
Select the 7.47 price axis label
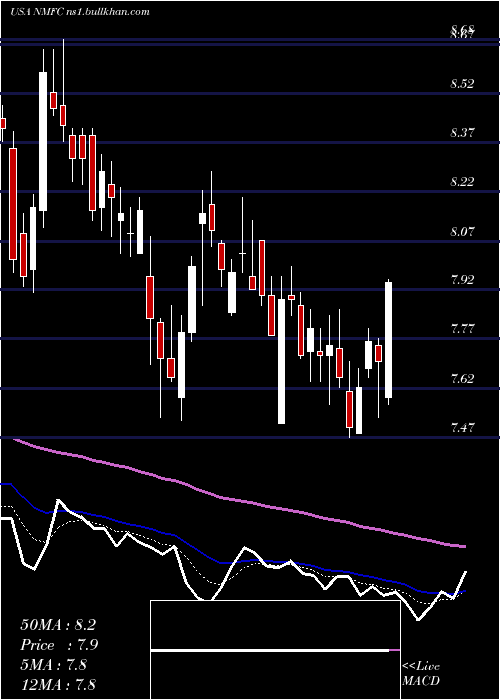coord(462,428)
